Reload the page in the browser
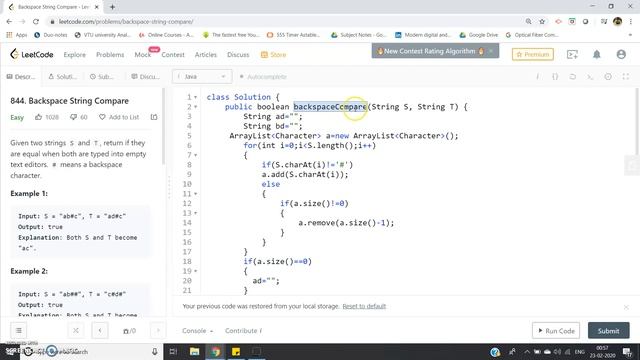This screenshot has width=640, height=360. [x=36, y=22]
